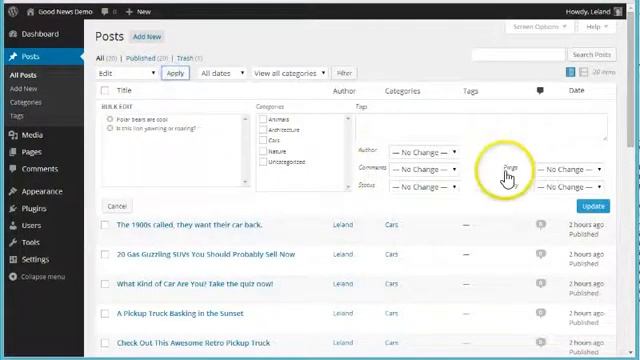Click the Plugins sidebar icon
The image size is (640, 360).
[13, 208]
